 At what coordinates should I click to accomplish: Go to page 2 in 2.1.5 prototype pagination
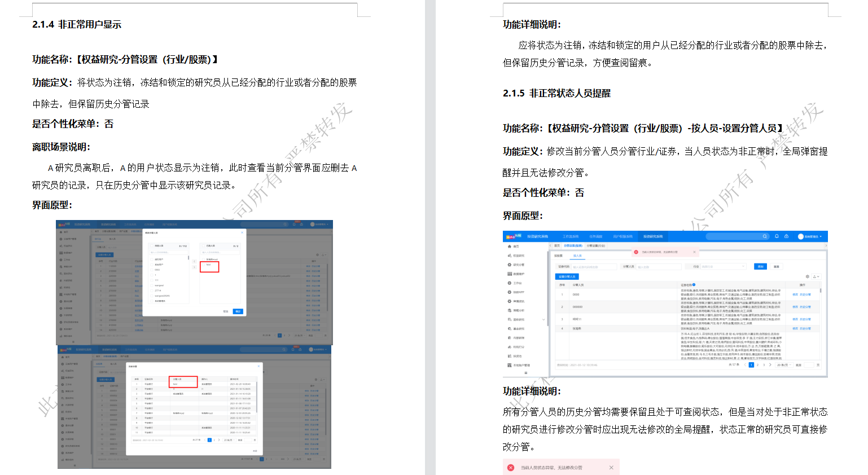point(757,365)
